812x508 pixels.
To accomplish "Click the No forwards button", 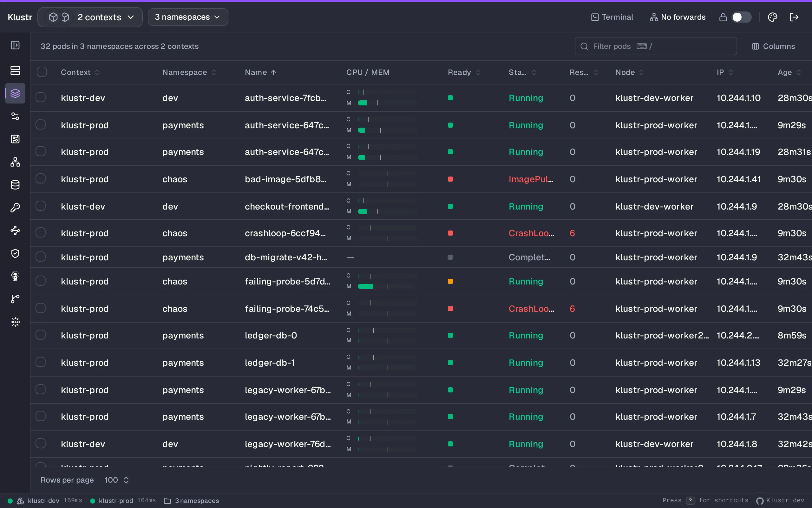I will tap(678, 17).
